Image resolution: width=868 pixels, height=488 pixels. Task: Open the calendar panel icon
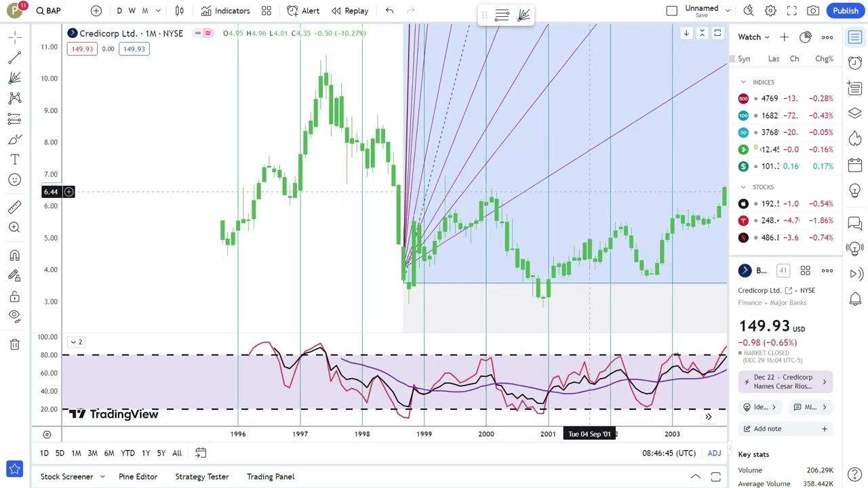click(855, 165)
